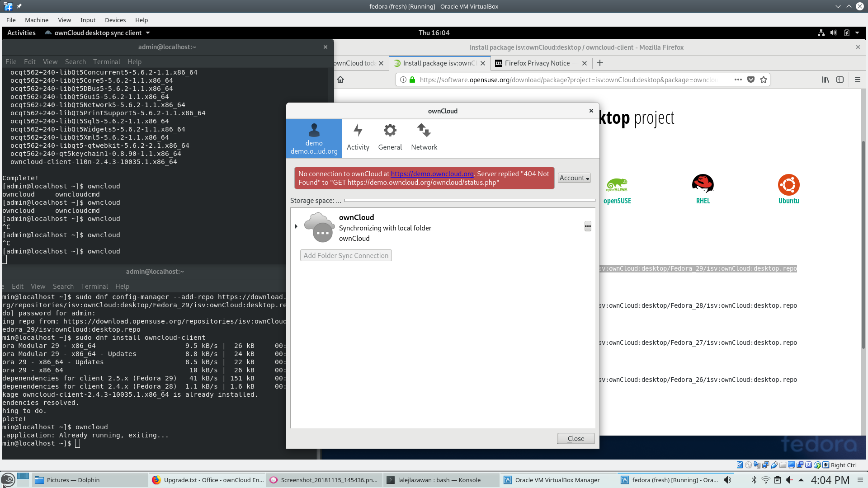
Task: Open Terminal menu in upper terminal window
Action: coord(107,62)
